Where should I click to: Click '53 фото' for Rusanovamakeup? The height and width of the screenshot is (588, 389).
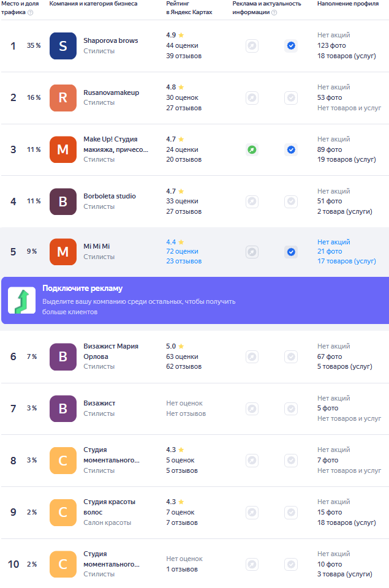coord(330,97)
